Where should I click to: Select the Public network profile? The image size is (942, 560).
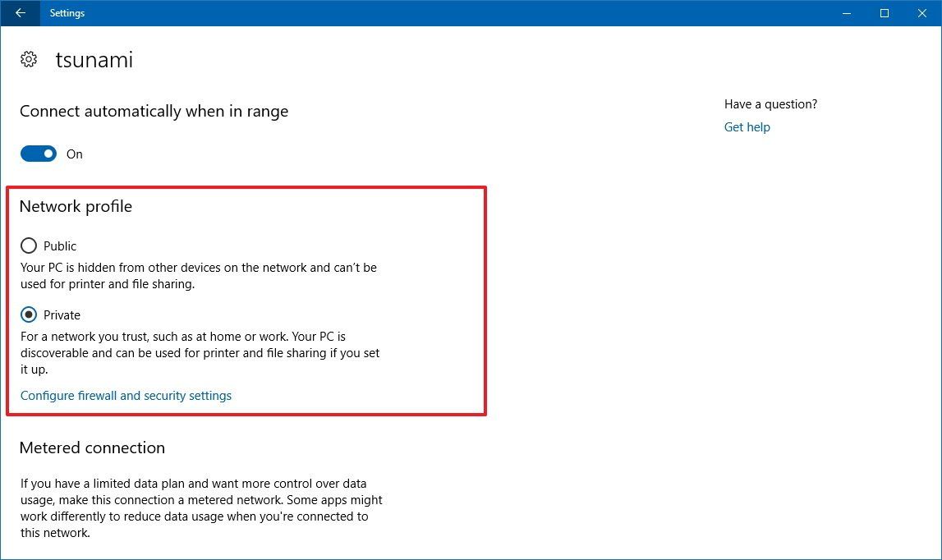[x=28, y=246]
